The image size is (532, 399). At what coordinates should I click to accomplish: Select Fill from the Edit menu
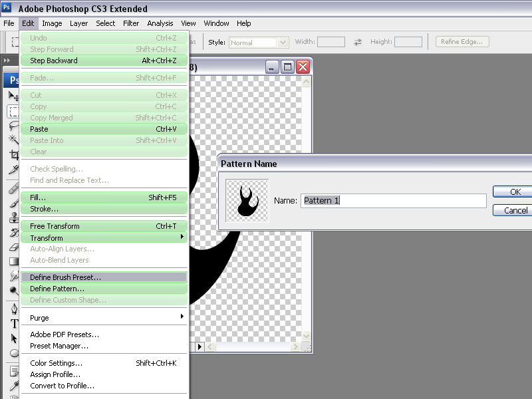104,198
